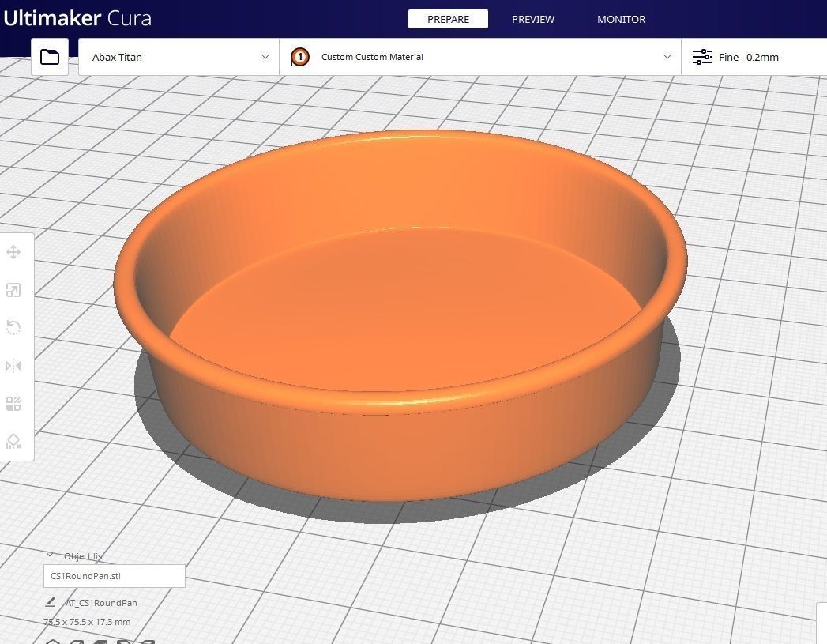Collapse the Object list

point(50,555)
